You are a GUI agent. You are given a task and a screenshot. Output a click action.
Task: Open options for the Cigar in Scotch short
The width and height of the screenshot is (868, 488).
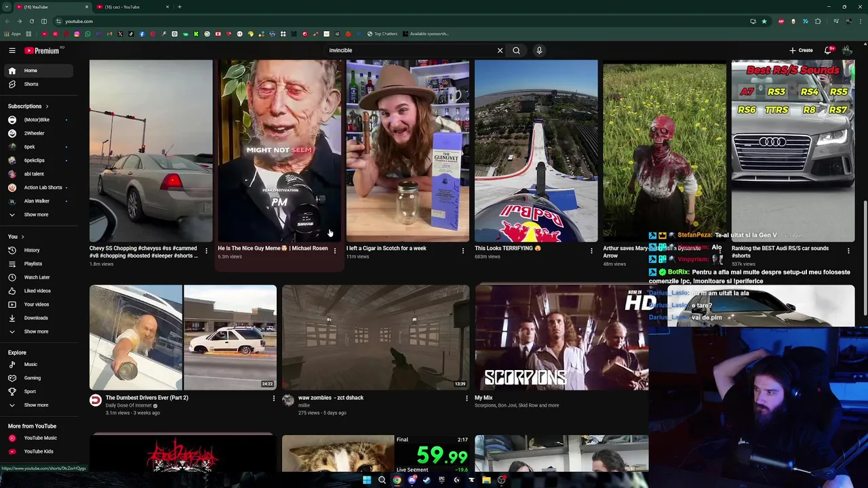pyautogui.click(x=463, y=251)
